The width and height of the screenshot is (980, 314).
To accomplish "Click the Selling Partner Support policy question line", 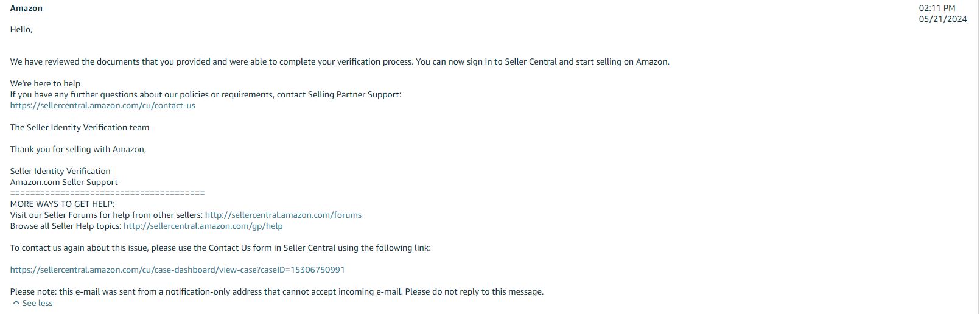I will [206, 94].
